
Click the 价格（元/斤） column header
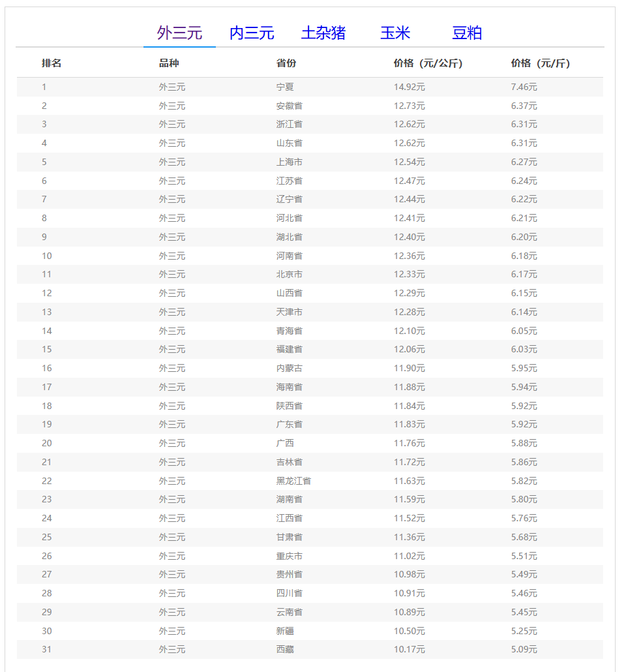541,63
